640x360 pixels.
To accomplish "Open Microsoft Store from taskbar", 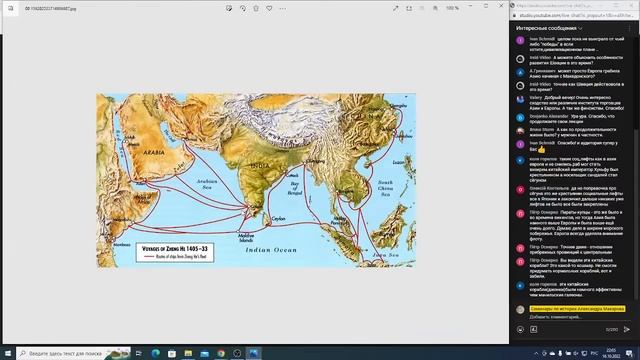I will (x=172, y=353).
